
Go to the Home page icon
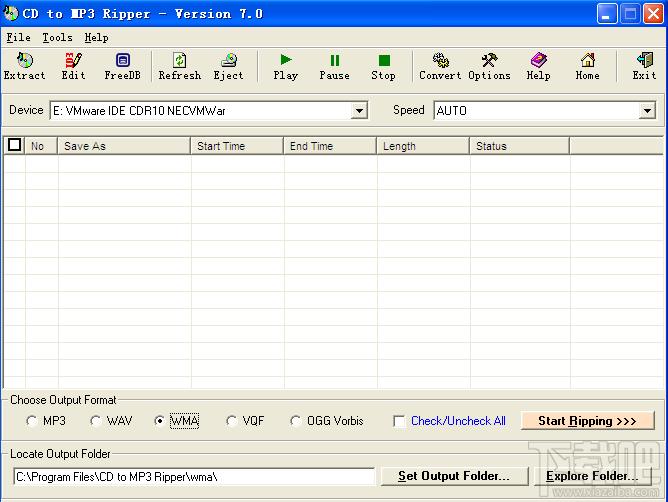[587, 66]
